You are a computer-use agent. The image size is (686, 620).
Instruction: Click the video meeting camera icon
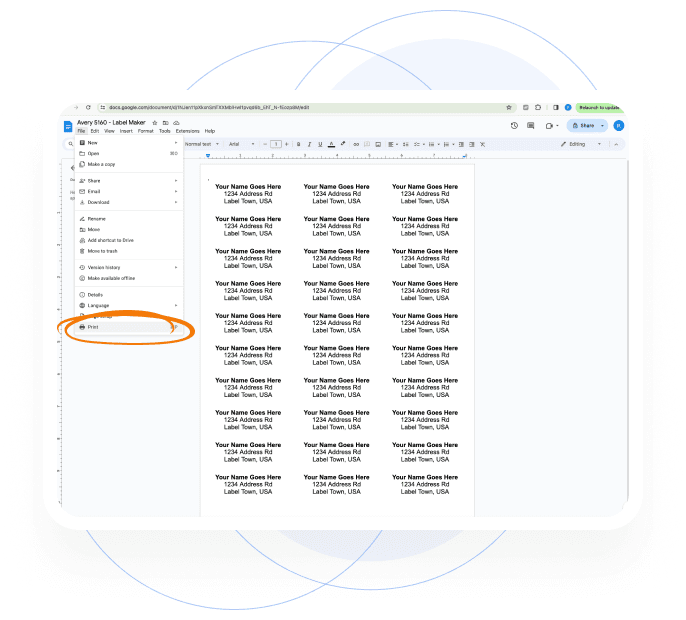coord(550,126)
